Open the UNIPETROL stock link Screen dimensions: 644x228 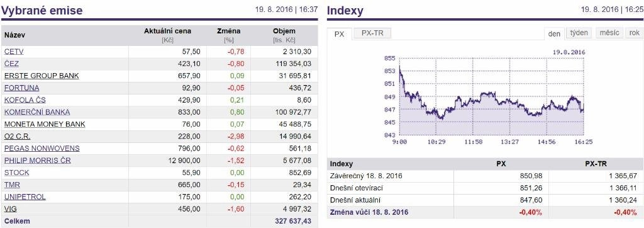25,197
